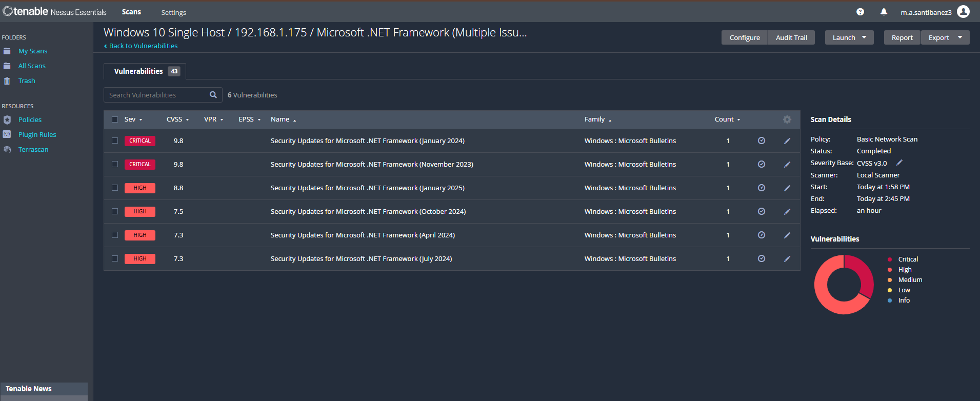Open the notifications bell icon
The width and height of the screenshot is (980, 401).
click(x=884, y=12)
